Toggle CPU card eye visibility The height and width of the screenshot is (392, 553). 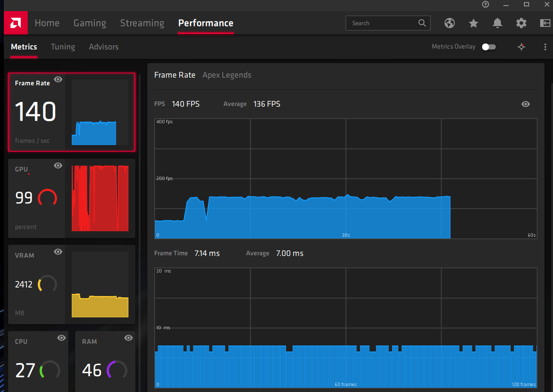[x=61, y=338]
